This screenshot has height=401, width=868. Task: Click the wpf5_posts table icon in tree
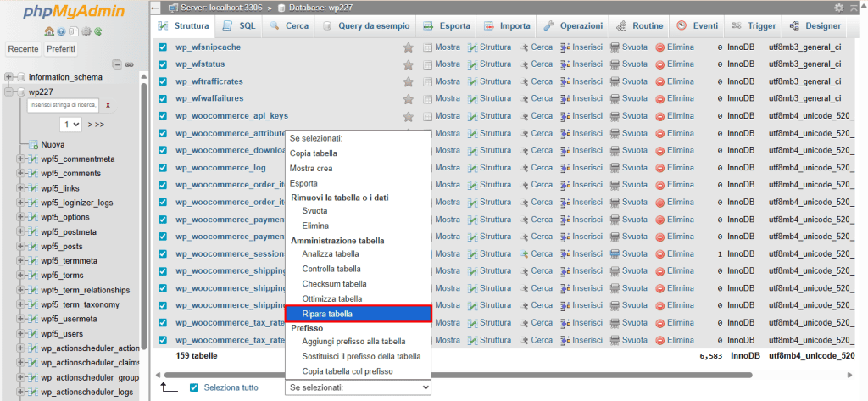(33, 247)
